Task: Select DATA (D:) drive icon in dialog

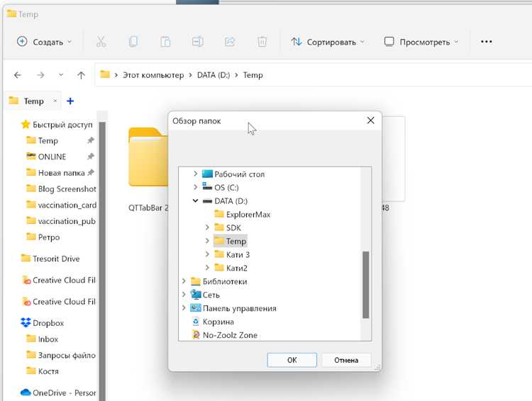Action: tap(207, 201)
